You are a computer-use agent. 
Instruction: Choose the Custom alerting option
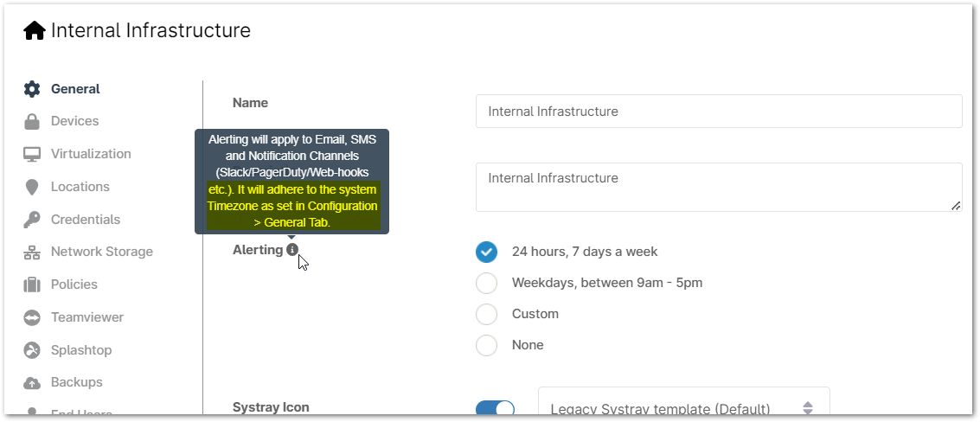[487, 314]
